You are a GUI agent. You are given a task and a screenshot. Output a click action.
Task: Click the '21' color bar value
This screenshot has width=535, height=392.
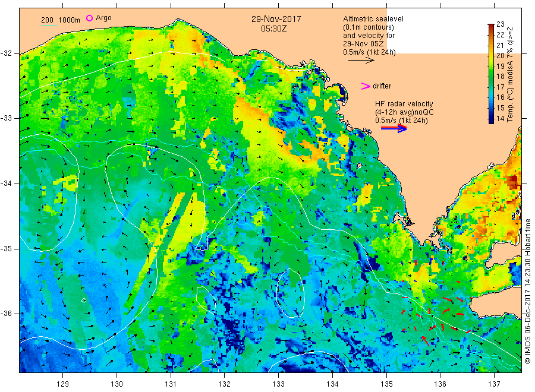(x=500, y=45)
